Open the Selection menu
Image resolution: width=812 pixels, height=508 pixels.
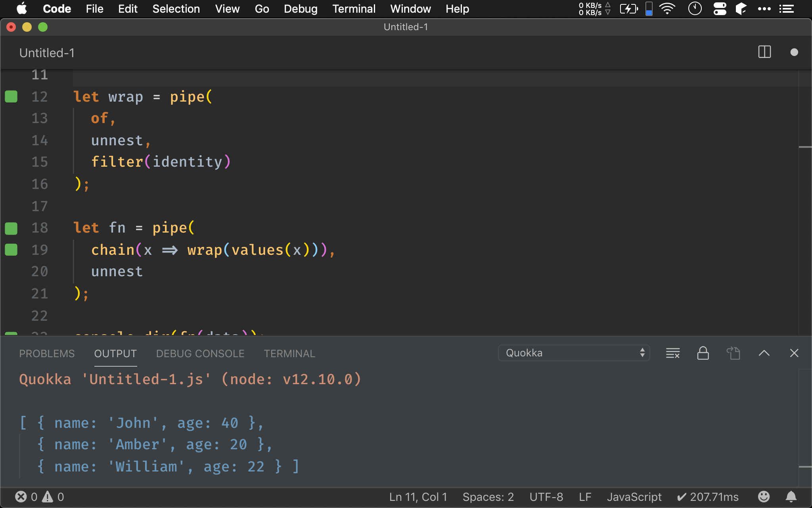point(176,9)
